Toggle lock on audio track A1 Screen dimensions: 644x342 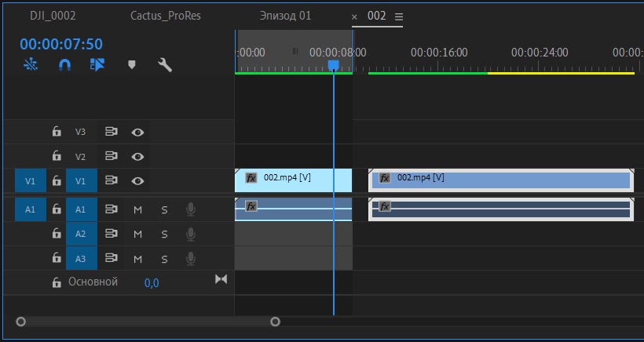click(57, 209)
